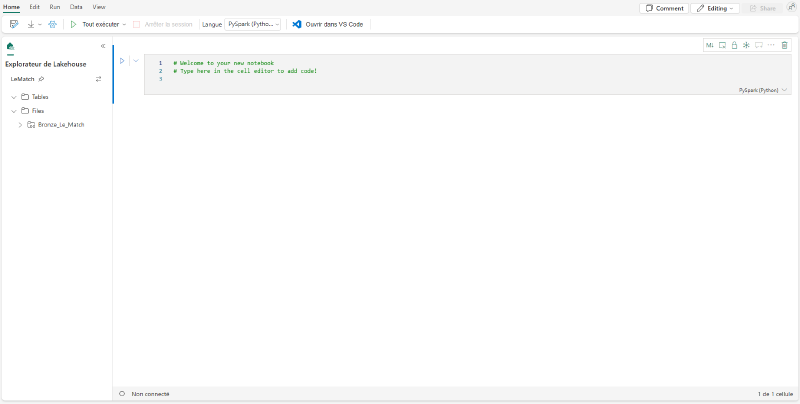Viewport: 800px width, 404px height.
Task: Click the cell toolbar icon right of M↓
Action: 722,45
